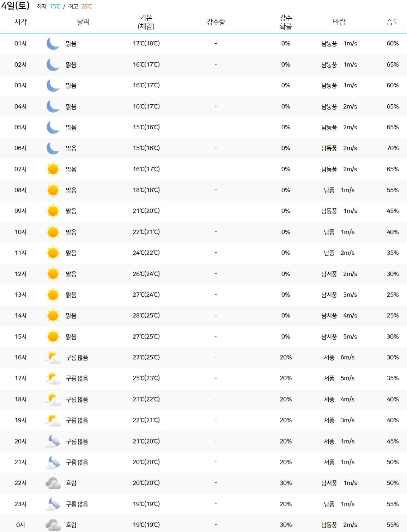Click the sun icon in the 08시 row
The image size is (407, 532).
tap(53, 190)
